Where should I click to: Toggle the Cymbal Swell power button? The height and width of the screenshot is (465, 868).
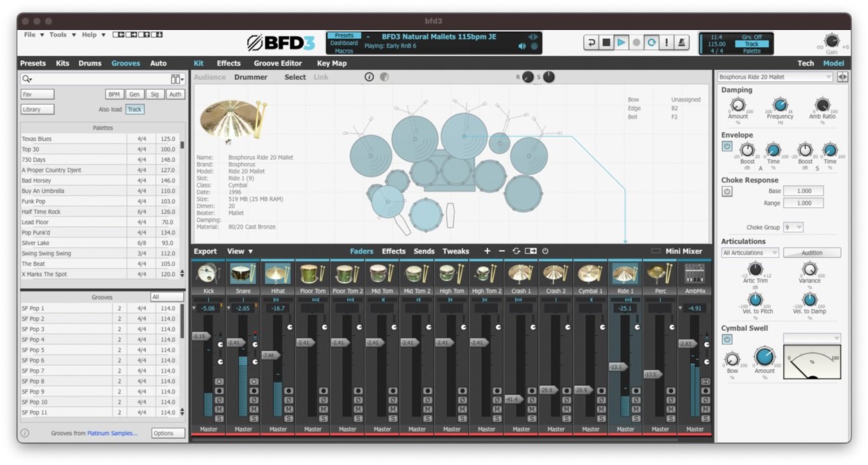tap(727, 339)
